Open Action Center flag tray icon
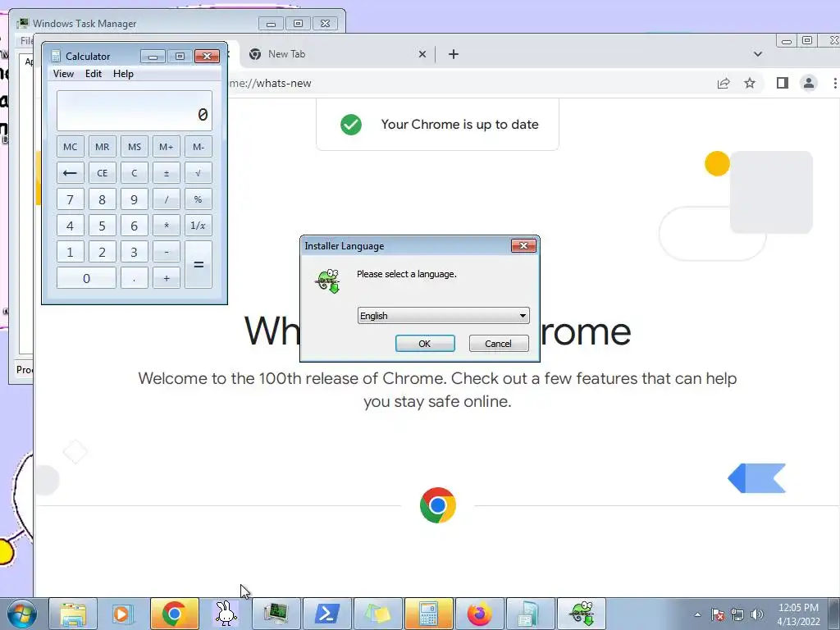Viewport: 840px width, 630px height. [x=718, y=615]
